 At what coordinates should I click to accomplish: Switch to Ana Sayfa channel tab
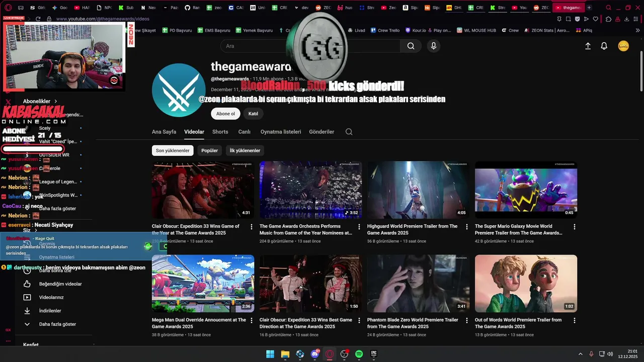point(164,132)
